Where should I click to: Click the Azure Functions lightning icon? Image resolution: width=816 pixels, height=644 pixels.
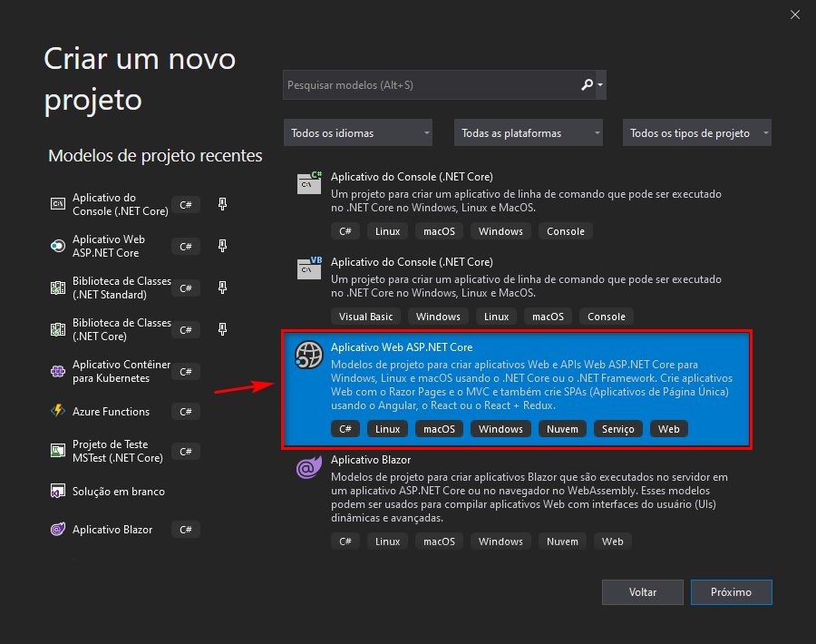(57, 411)
